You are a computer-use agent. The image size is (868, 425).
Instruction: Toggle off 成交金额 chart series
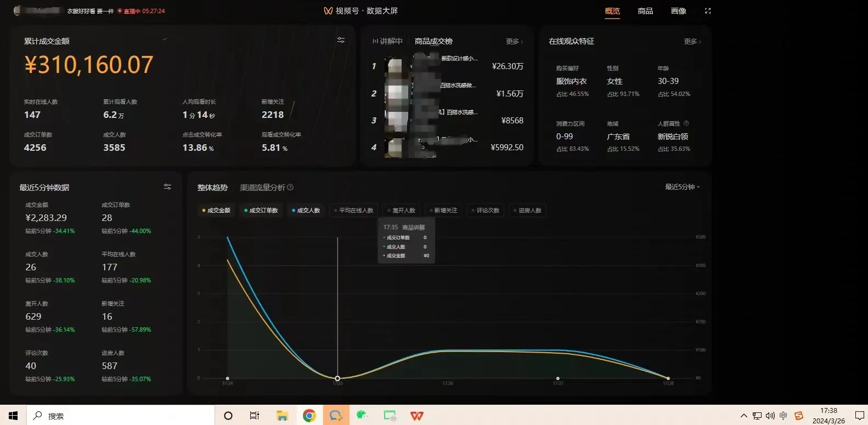216,211
